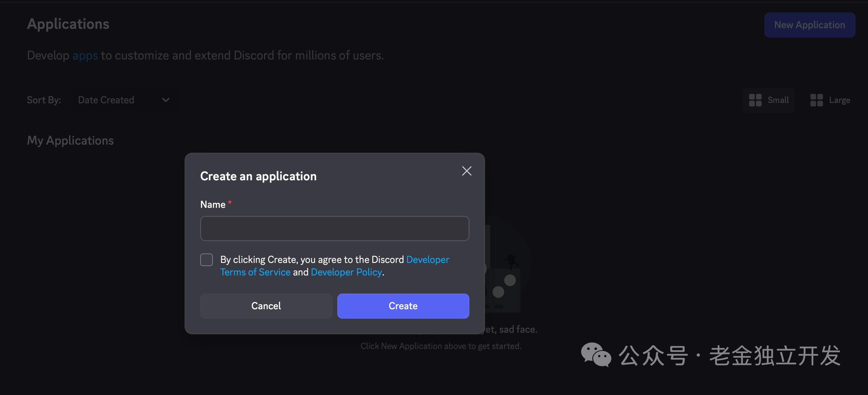Select the Date Created sort box
The image size is (868, 395).
[106, 100]
